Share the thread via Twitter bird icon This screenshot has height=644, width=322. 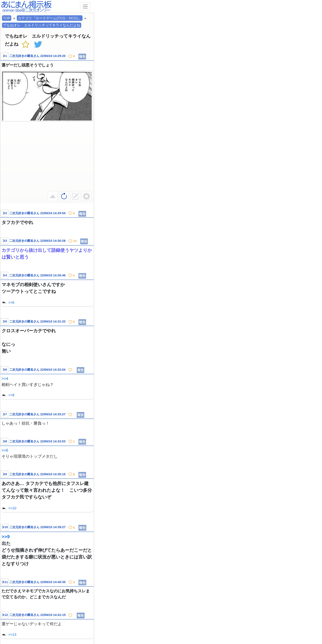(x=38, y=44)
